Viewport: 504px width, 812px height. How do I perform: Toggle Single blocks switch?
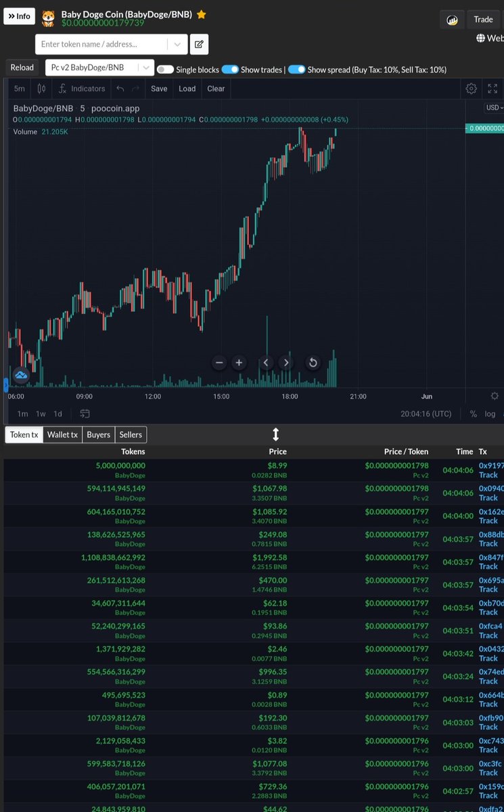165,69
